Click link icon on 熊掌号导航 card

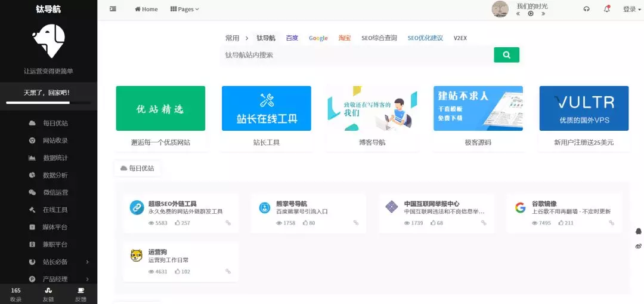click(x=356, y=223)
